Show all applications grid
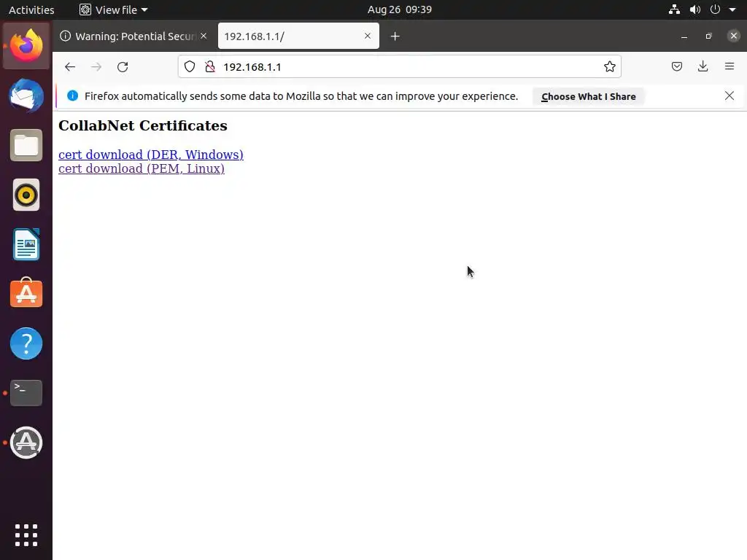The width and height of the screenshot is (747, 560). [26, 535]
